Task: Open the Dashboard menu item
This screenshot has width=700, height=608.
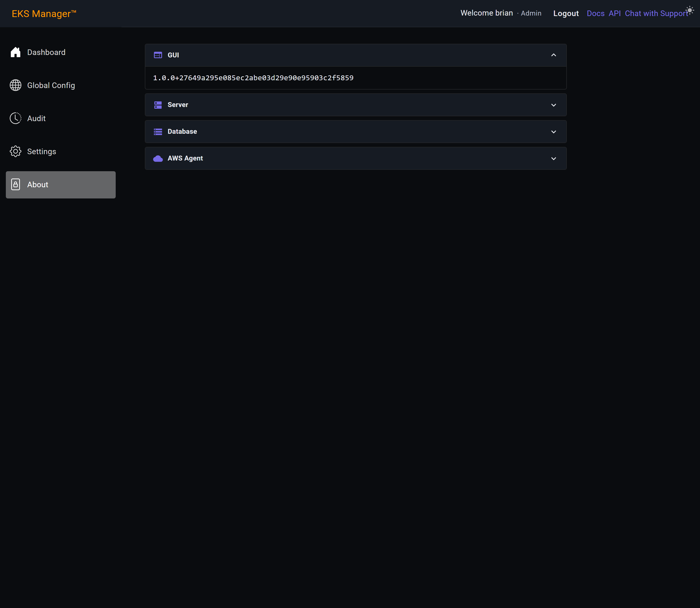Action: click(x=61, y=52)
